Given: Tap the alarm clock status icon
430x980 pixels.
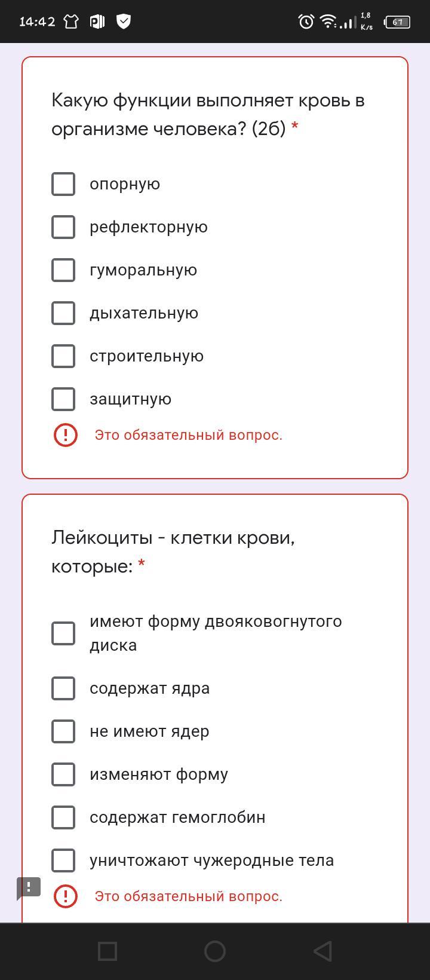Looking at the screenshot, I should coord(306,22).
